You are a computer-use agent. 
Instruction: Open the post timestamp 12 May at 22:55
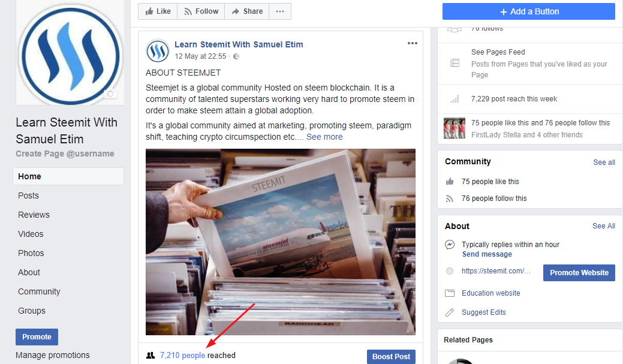pos(200,56)
